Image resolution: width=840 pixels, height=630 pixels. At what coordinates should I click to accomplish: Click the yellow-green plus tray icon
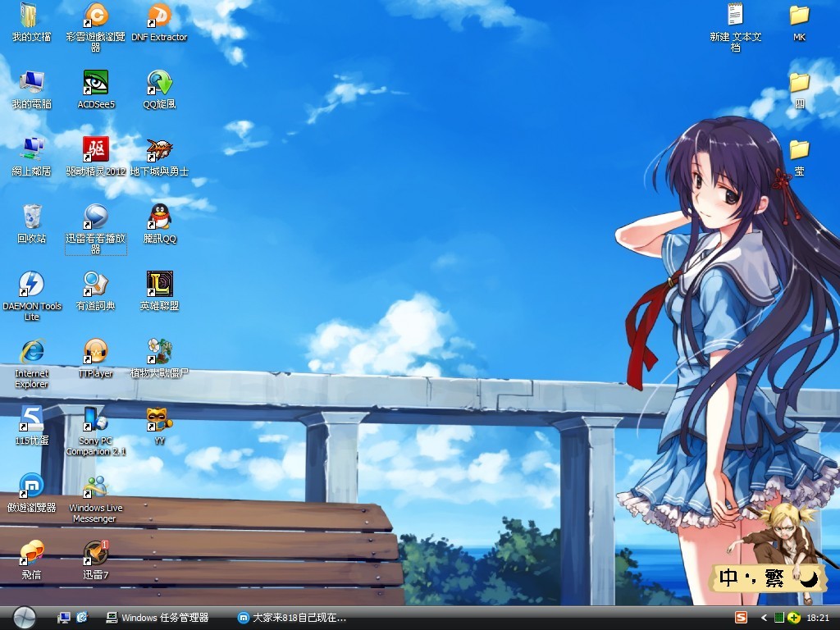(x=794, y=618)
